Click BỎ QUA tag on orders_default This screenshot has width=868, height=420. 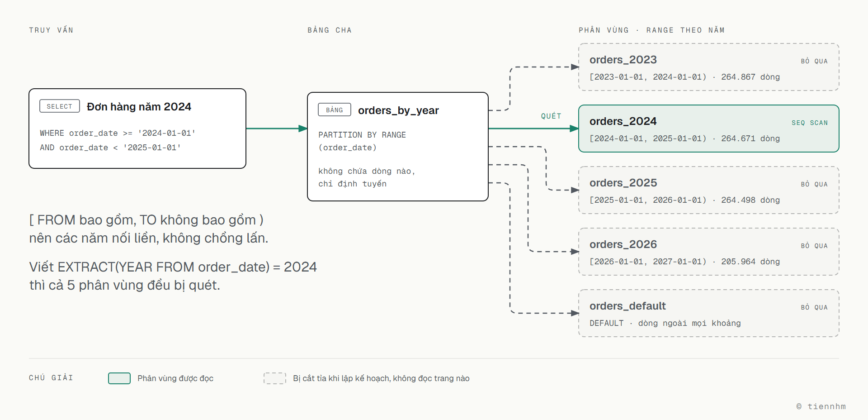814,307
